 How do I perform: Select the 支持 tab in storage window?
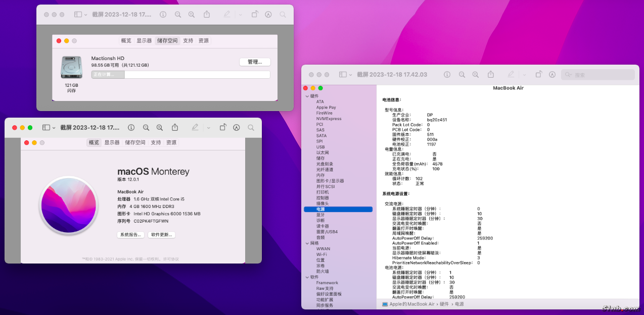click(x=188, y=41)
